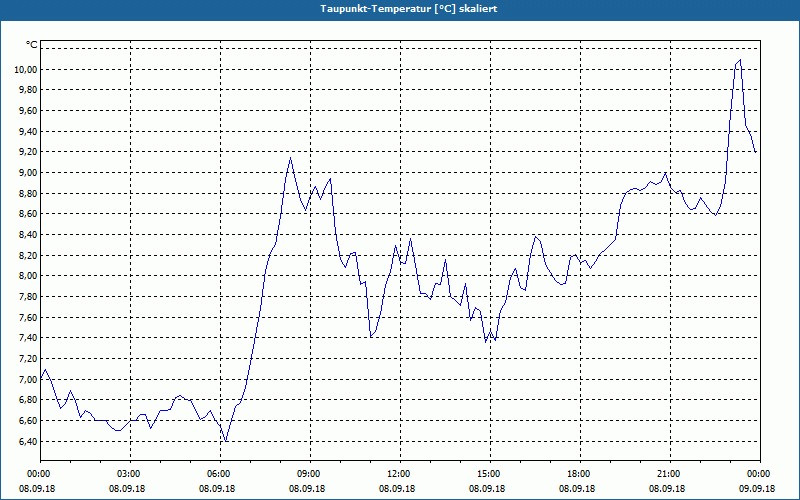Select the "21:00" time label

point(670,474)
